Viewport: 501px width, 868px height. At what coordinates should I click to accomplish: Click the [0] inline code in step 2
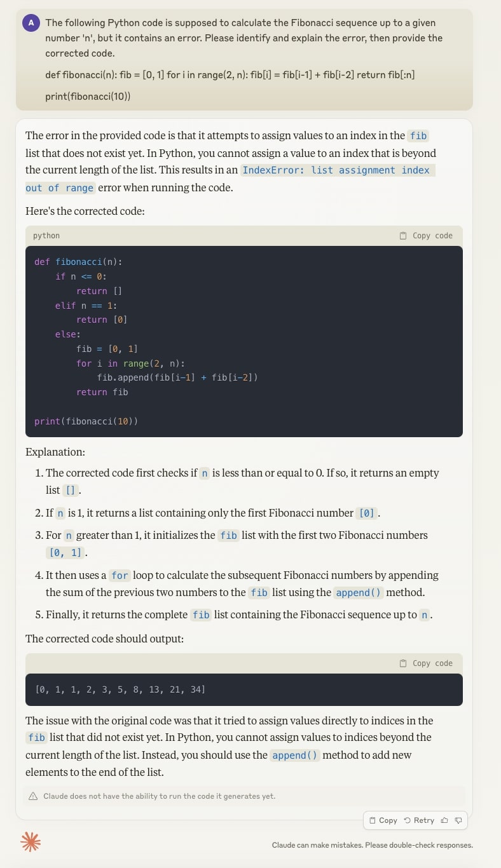tap(367, 513)
